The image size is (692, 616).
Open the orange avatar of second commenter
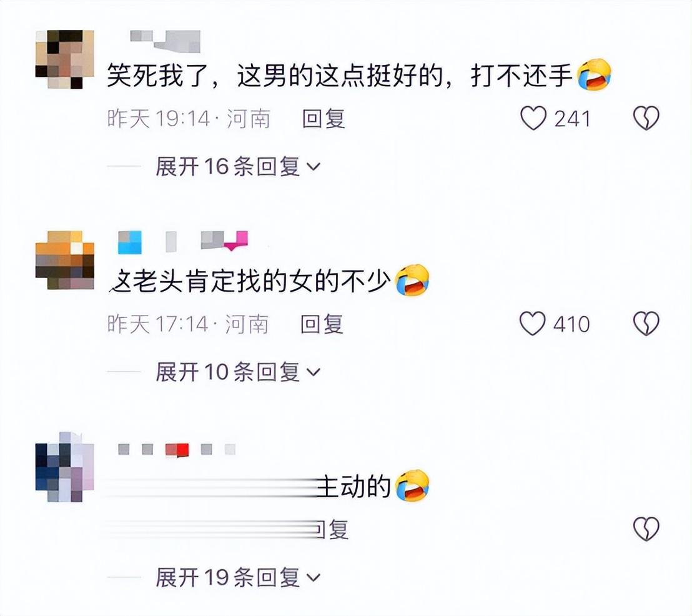coord(64,260)
